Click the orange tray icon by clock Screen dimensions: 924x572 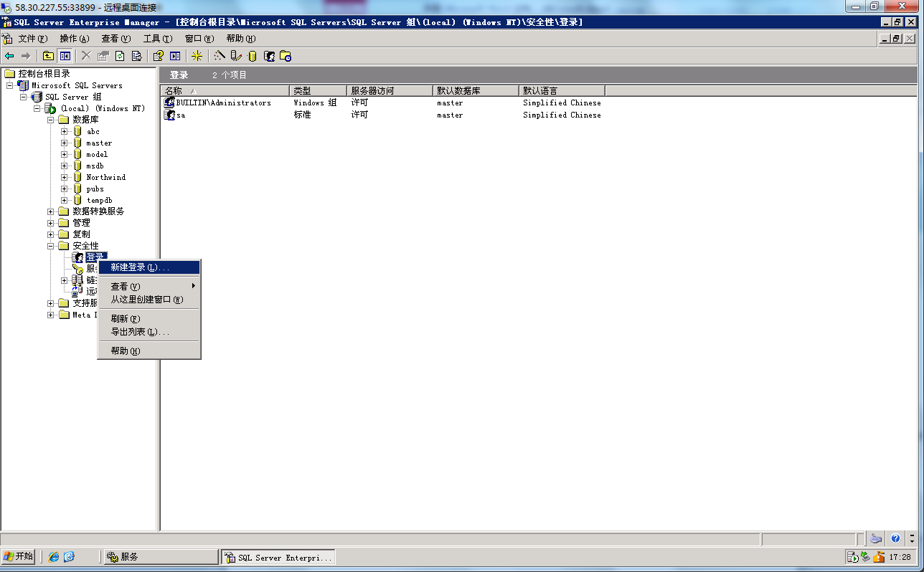880,557
